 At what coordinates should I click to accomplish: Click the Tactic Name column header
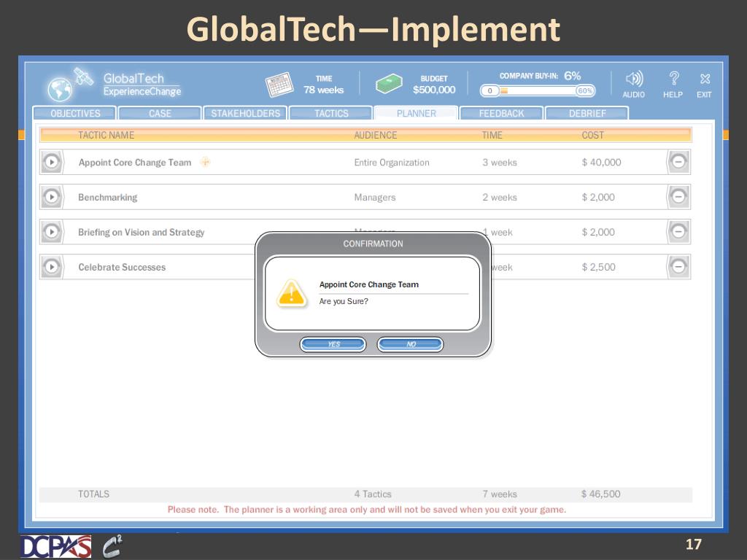(x=107, y=135)
